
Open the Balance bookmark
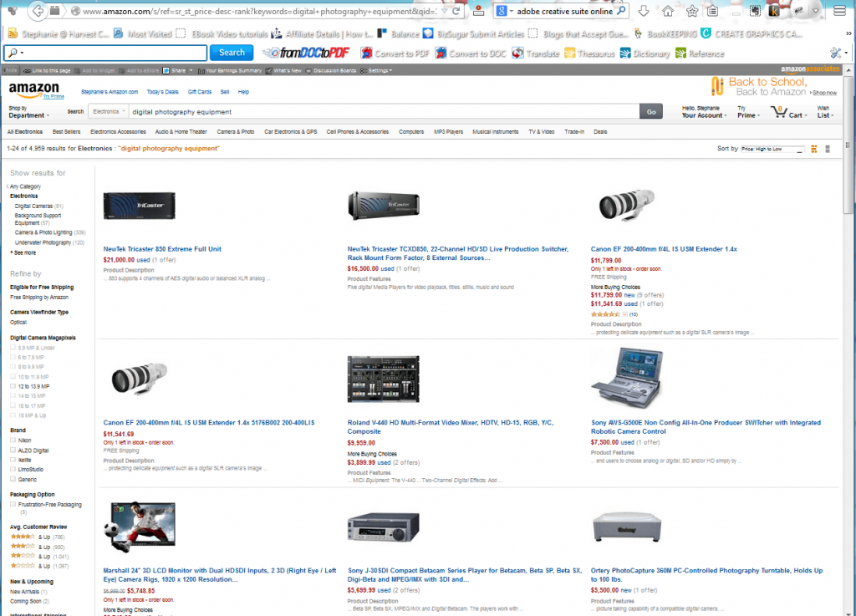tap(399, 33)
